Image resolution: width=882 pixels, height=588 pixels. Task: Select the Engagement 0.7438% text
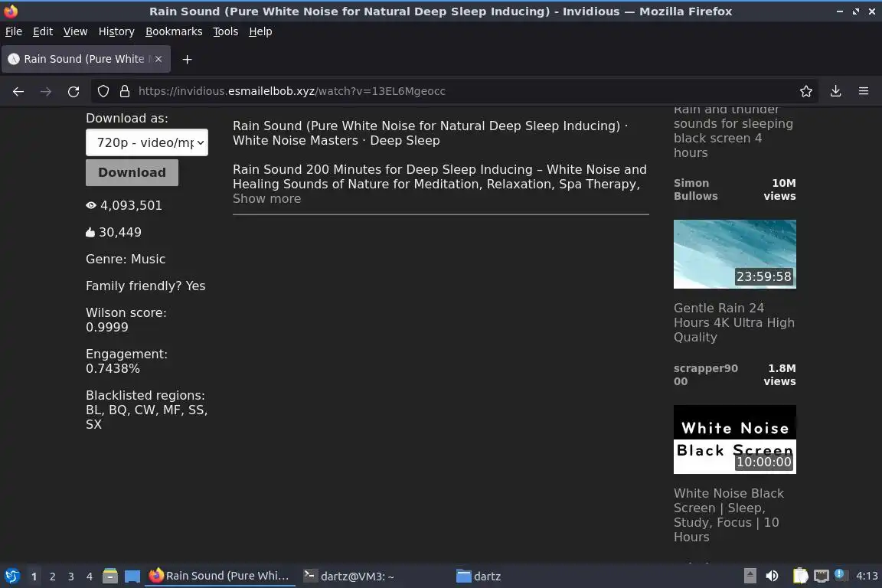click(x=126, y=361)
